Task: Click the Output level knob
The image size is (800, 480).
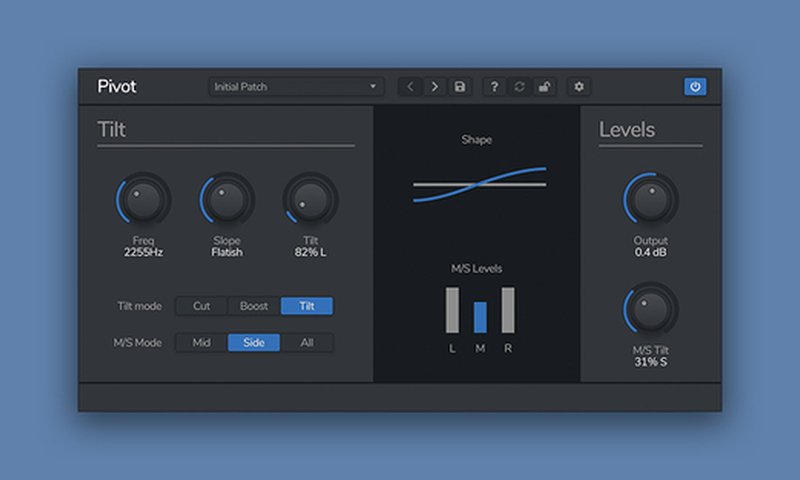Action: point(651,201)
